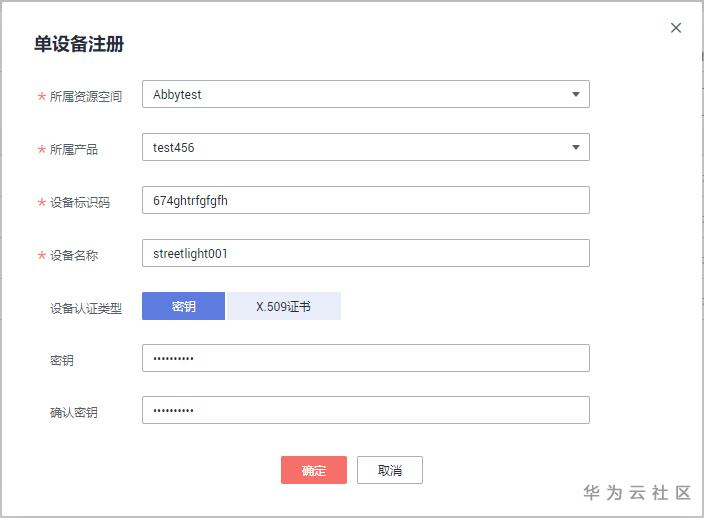Focus the 确认密钥 password input box
Screen dimensions: 704x518
(x=365, y=410)
